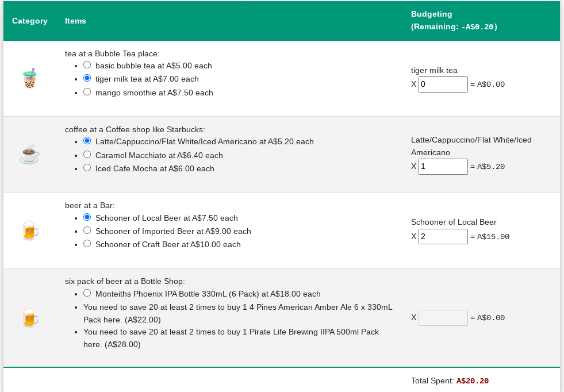The width and height of the screenshot is (564, 392).
Task: Select Latte/Cappuccino/Flat White option
Action: [x=87, y=141]
